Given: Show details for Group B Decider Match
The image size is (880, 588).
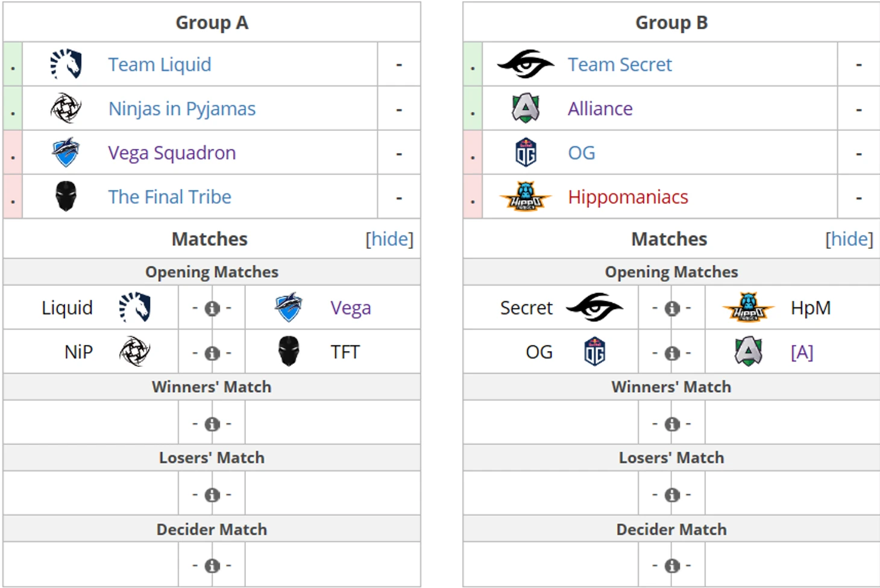Looking at the screenshot, I should click(x=672, y=566).
